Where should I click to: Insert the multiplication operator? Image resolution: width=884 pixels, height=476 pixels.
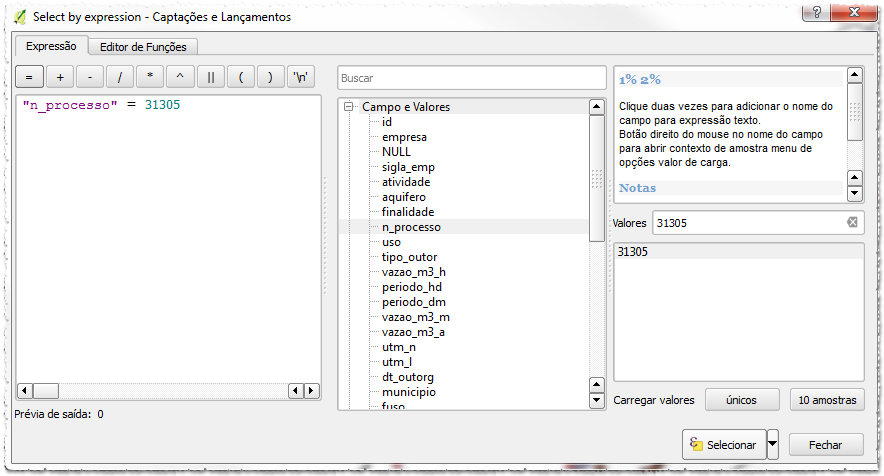click(x=150, y=77)
